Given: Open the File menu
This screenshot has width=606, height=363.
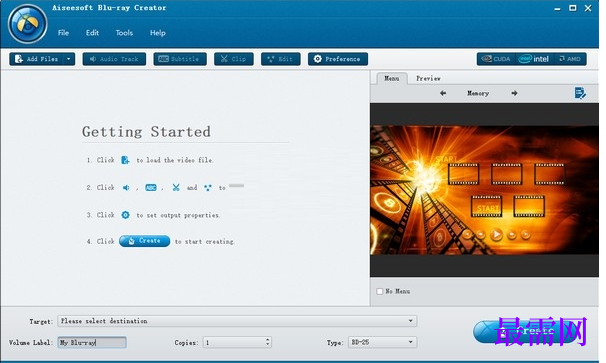Looking at the screenshot, I should tap(63, 33).
